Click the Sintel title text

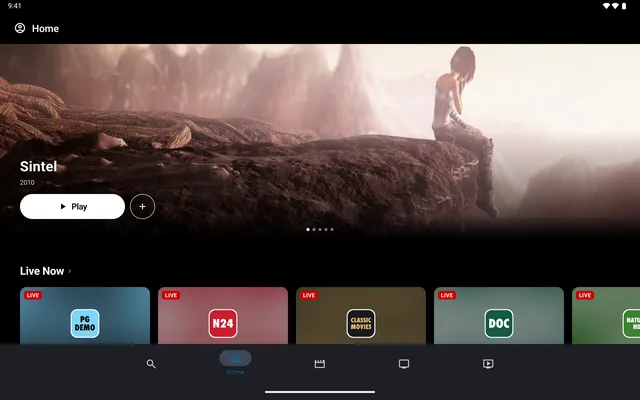[x=38, y=166]
